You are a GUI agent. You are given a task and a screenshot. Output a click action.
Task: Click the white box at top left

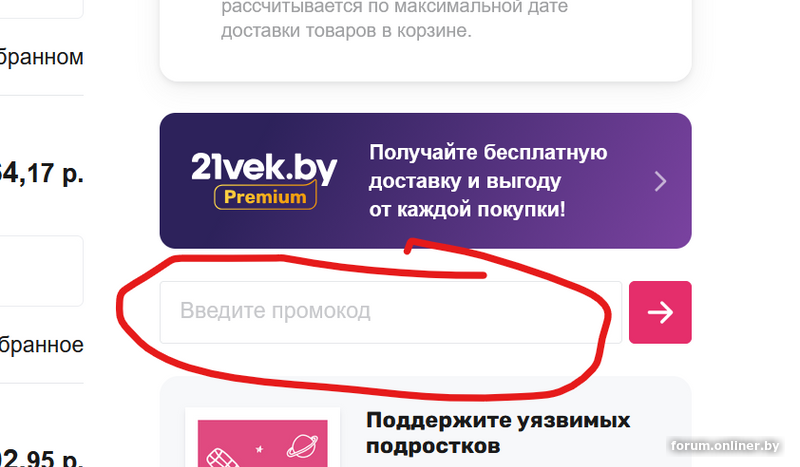coord(41,9)
